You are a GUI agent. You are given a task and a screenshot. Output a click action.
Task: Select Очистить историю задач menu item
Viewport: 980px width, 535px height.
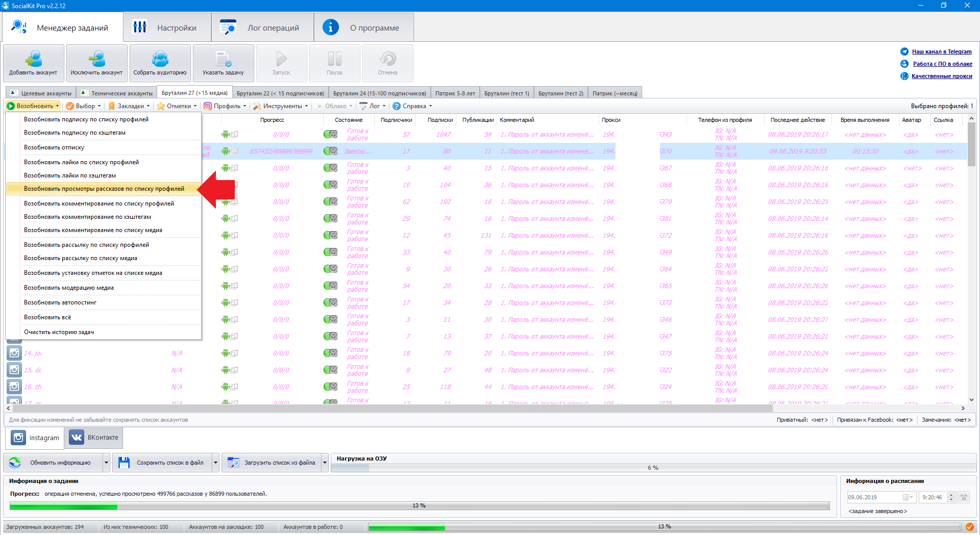[104, 332]
